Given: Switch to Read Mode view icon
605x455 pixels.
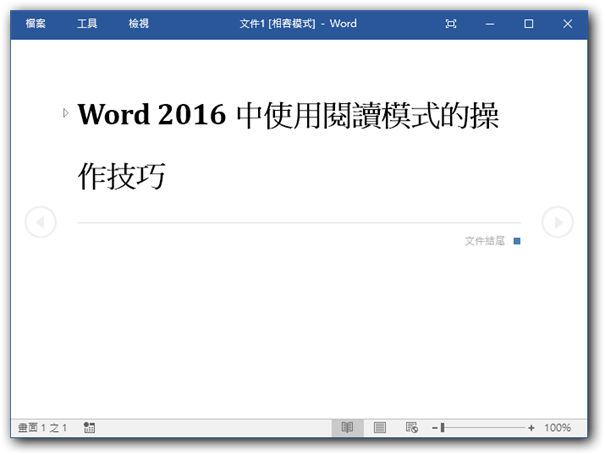Looking at the screenshot, I should tap(347, 428).
